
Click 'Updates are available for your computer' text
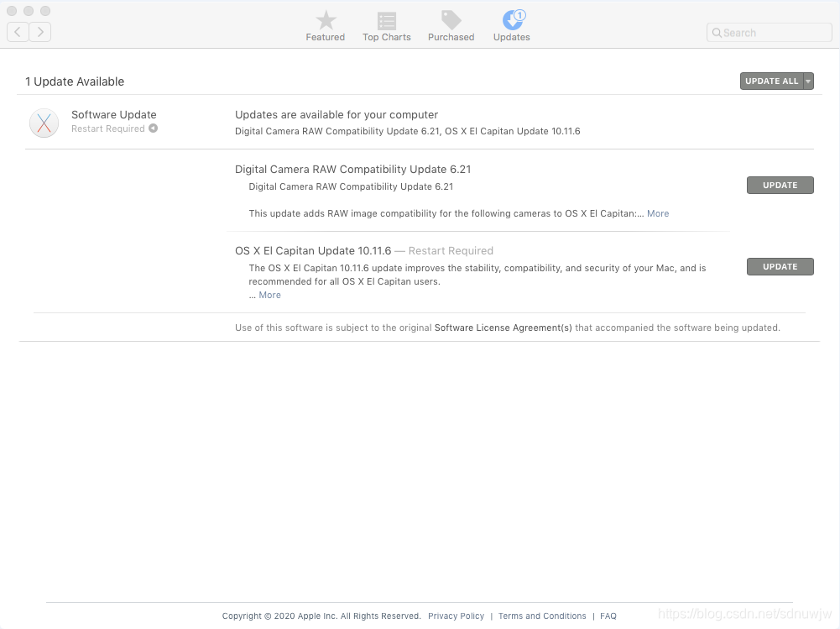pos(337,115)
